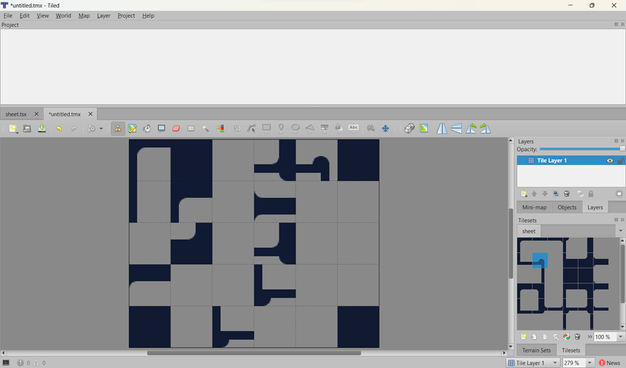This screenshot has width=626, height=368.
Task: Open the View menu
Action: click(42, 16)
